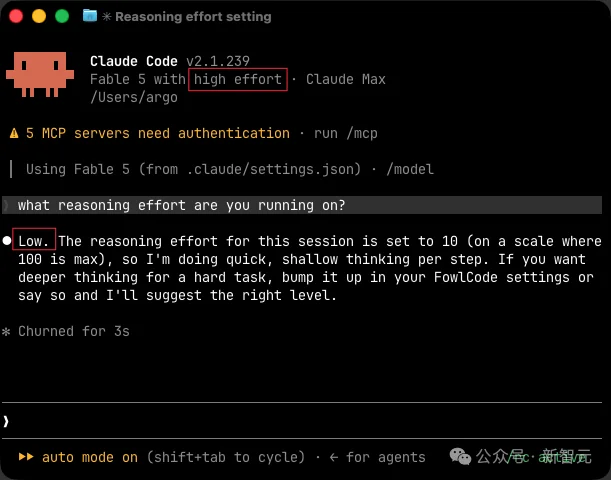Click the 'what reasoning effort' user prompt line
This screenshot has width=611, height=480.
[x=302, y=205]
